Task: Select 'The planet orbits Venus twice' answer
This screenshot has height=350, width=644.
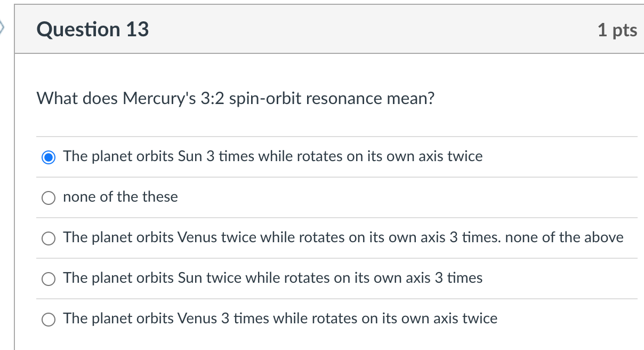Action: point(49,238)
